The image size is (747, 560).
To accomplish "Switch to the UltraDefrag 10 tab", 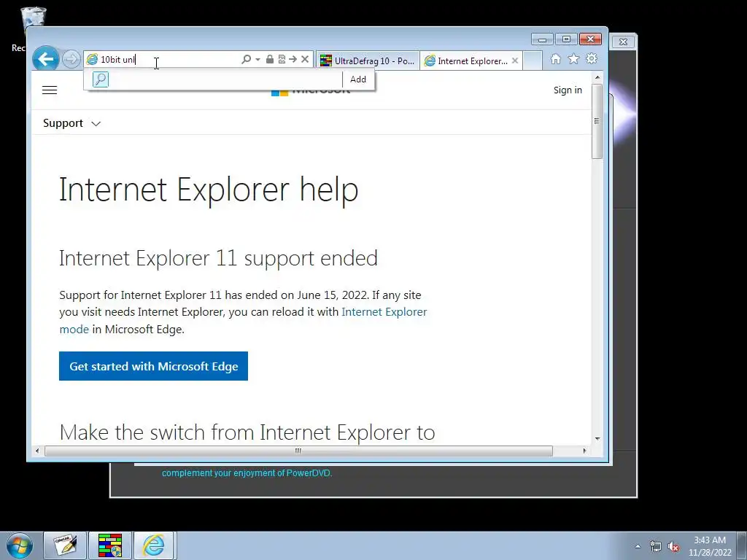I will 368,61.
